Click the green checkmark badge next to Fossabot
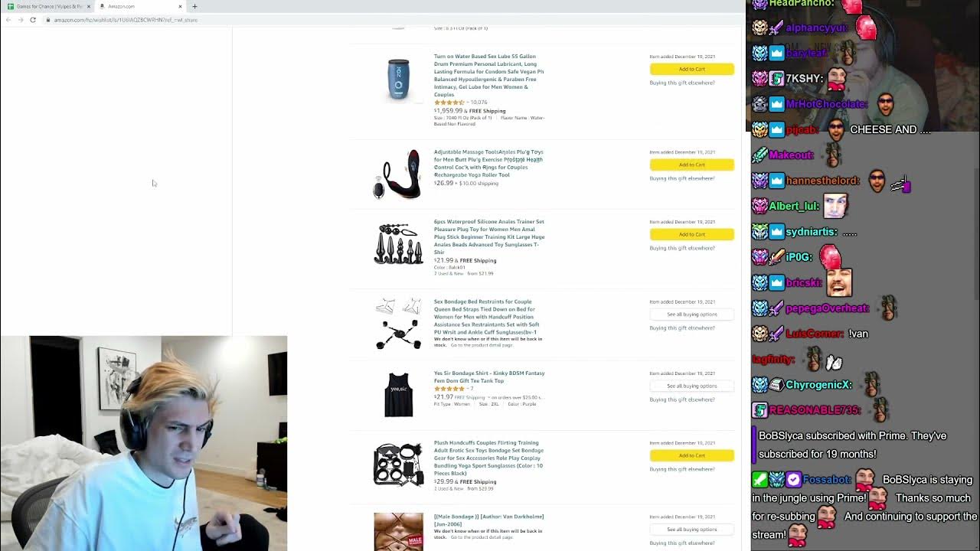Image resolution: width=980 pixels, height=551 pixels. (x=759, y=480)
